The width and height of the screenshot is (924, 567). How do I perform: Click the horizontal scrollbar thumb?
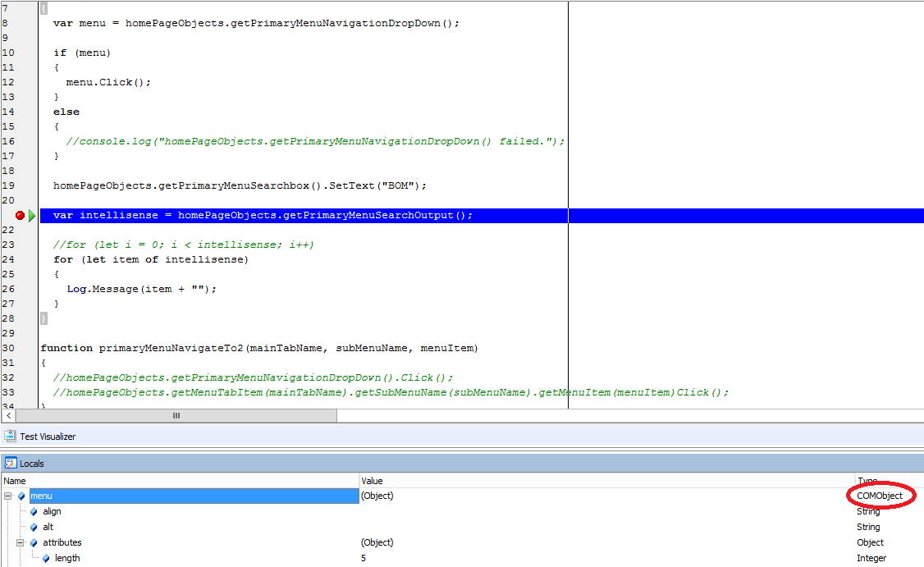click(176, 416)
